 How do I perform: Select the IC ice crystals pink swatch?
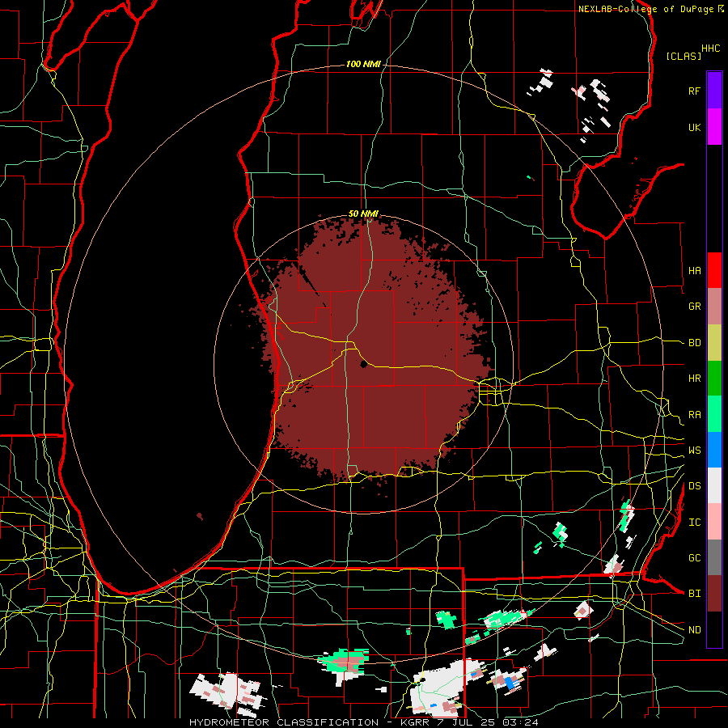point(714,522)
